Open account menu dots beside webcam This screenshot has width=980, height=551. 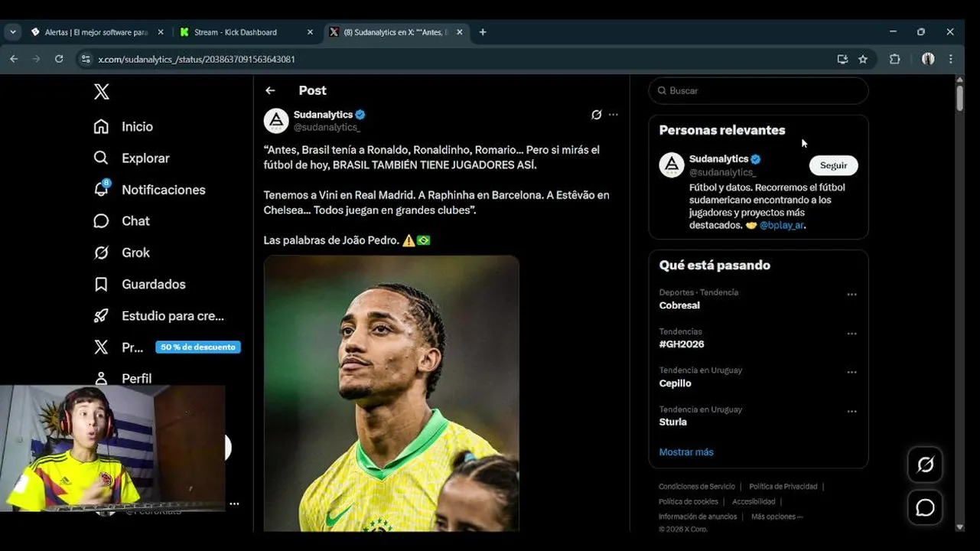[x=234, y=504]
